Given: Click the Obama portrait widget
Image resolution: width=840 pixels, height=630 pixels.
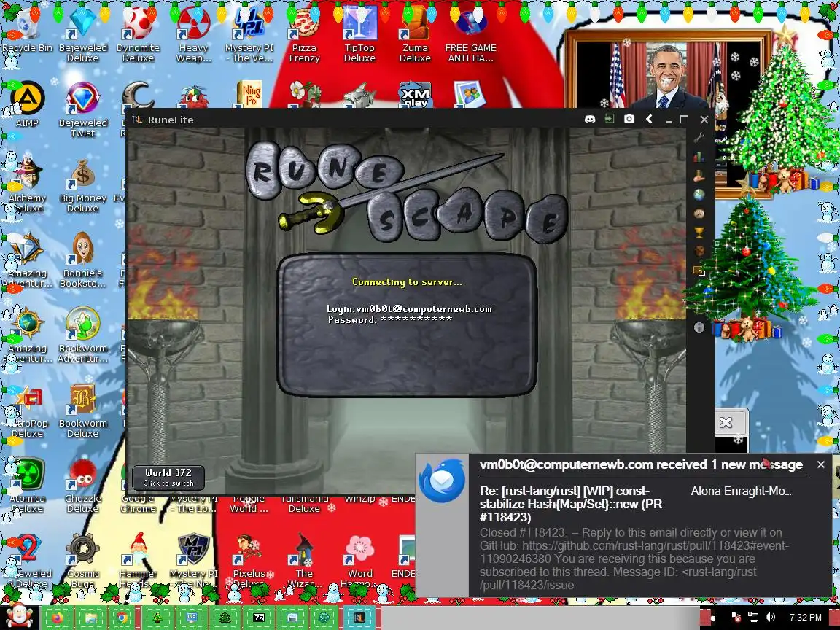Looking at the screenshot, I should click(666, 75).
